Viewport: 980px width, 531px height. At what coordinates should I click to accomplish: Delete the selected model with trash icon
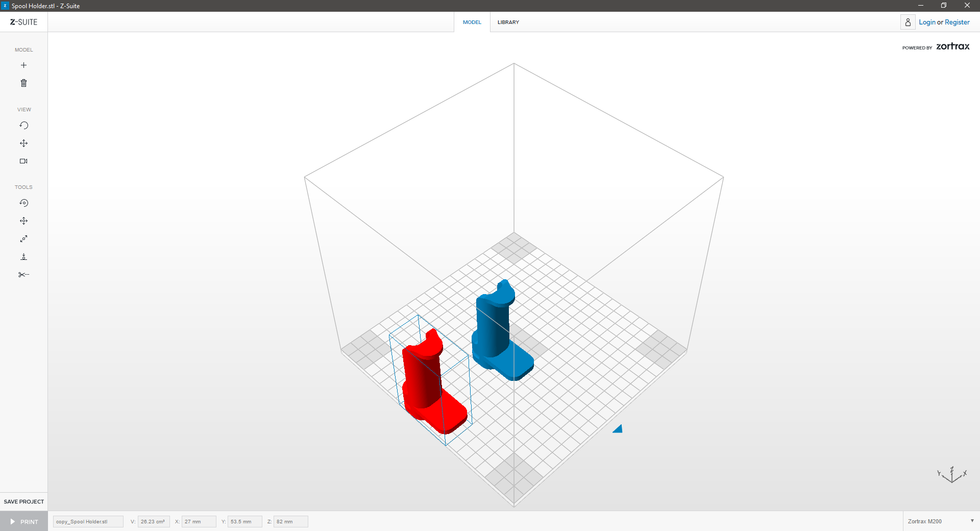click(x=23, y=83)
